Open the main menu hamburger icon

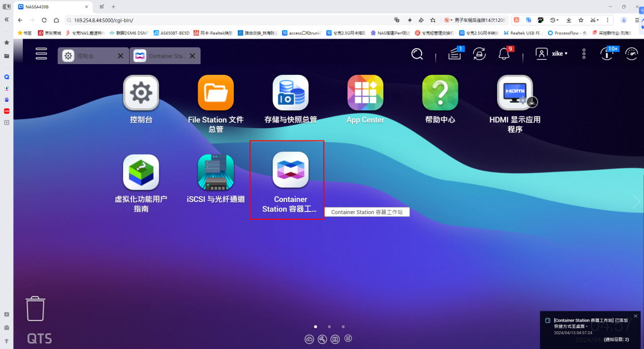coord(41,53)
